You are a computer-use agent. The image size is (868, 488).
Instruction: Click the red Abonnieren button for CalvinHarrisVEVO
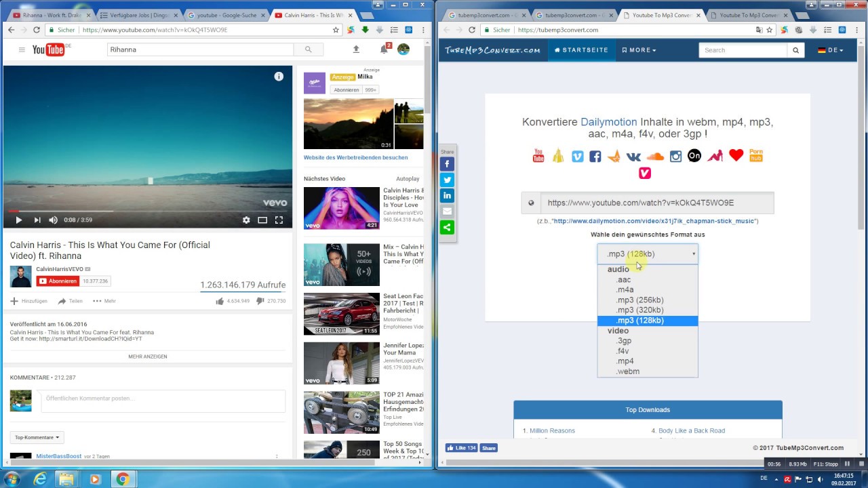tap(58, 281)
